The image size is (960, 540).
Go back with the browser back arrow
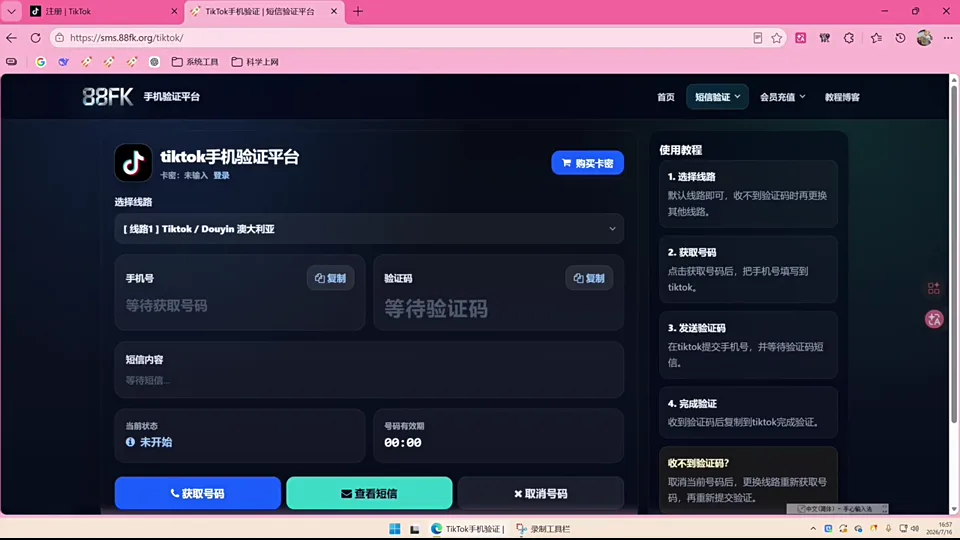click(11, 38)
